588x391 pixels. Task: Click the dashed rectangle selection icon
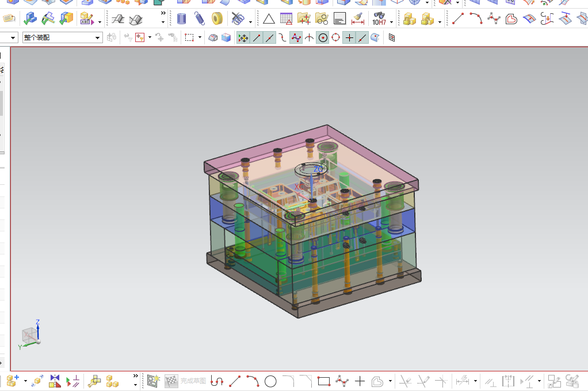[x=189, y=37]
